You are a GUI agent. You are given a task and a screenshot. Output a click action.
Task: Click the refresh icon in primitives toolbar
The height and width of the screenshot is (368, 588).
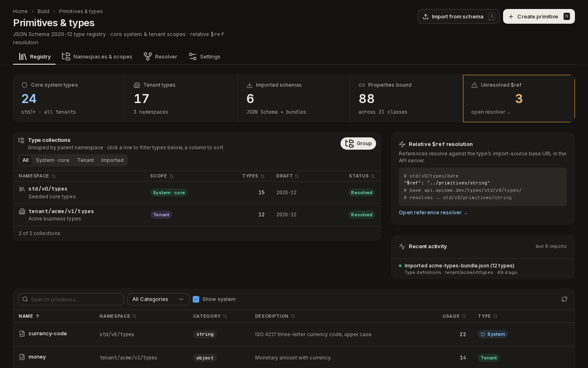[x=564, y=299]
